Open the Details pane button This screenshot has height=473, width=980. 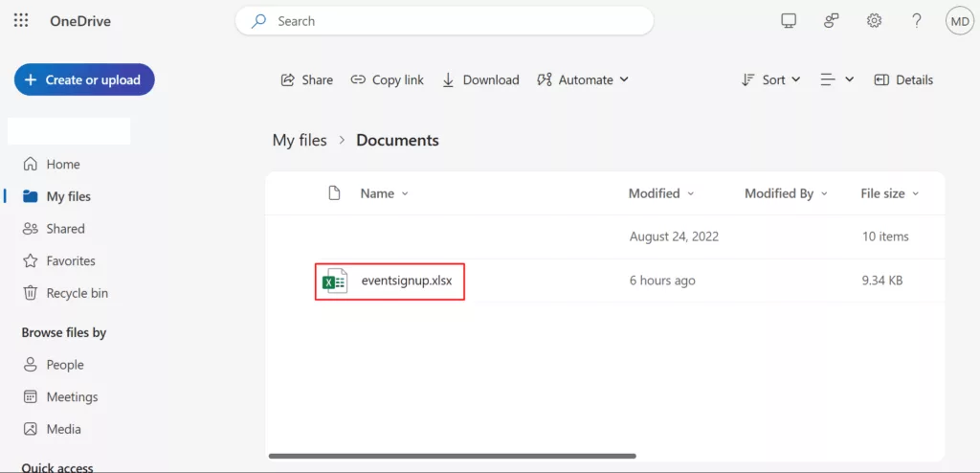coord(903,80)
